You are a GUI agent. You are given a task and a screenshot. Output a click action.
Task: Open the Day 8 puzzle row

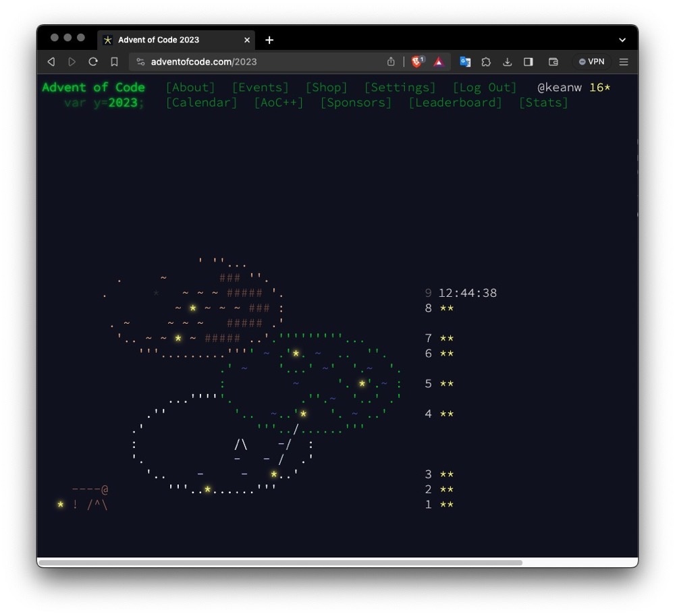[439, 308]
